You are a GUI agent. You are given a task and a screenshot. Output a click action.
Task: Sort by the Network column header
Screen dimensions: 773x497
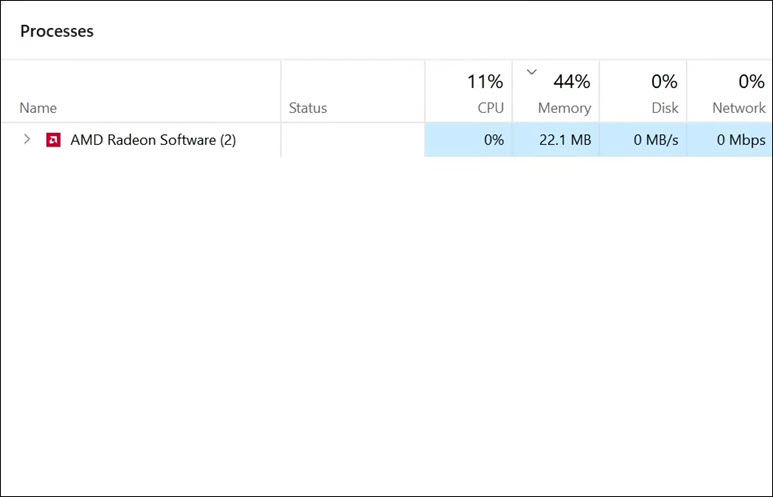pyautogui.click(x=738, y=108)
